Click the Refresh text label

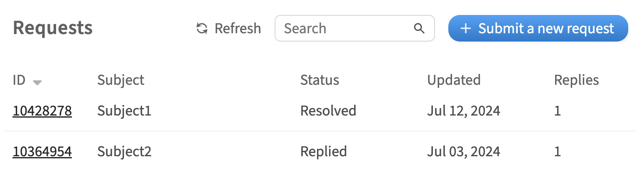238,28
